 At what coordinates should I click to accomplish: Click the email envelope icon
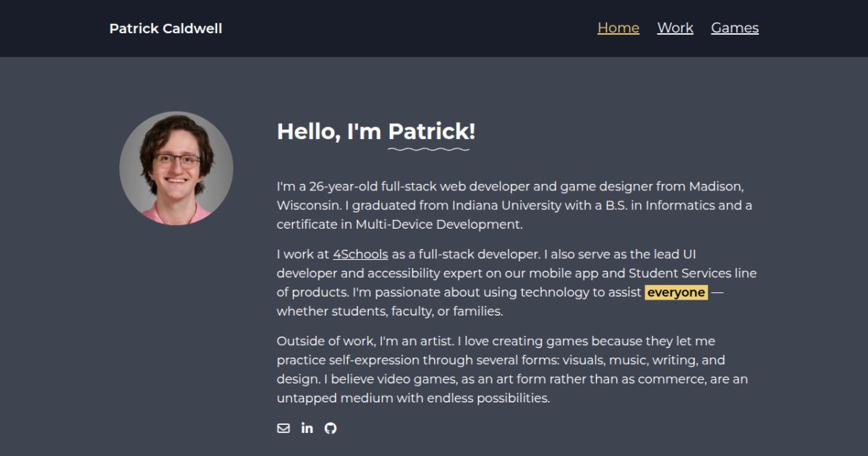(284, 428)
